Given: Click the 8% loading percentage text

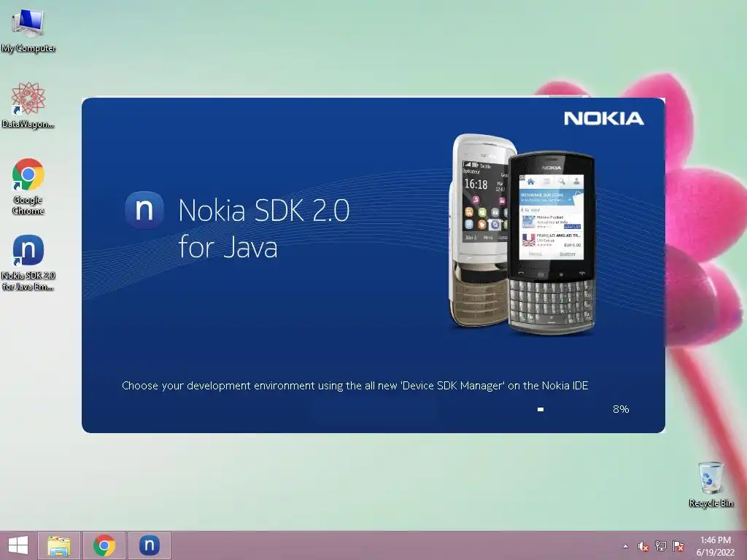Looking at the screenshot, I should coord(621,409).
